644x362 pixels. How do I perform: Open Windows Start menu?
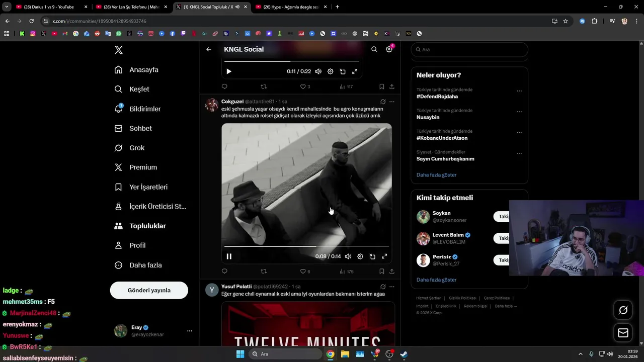(x=240, y=354)
